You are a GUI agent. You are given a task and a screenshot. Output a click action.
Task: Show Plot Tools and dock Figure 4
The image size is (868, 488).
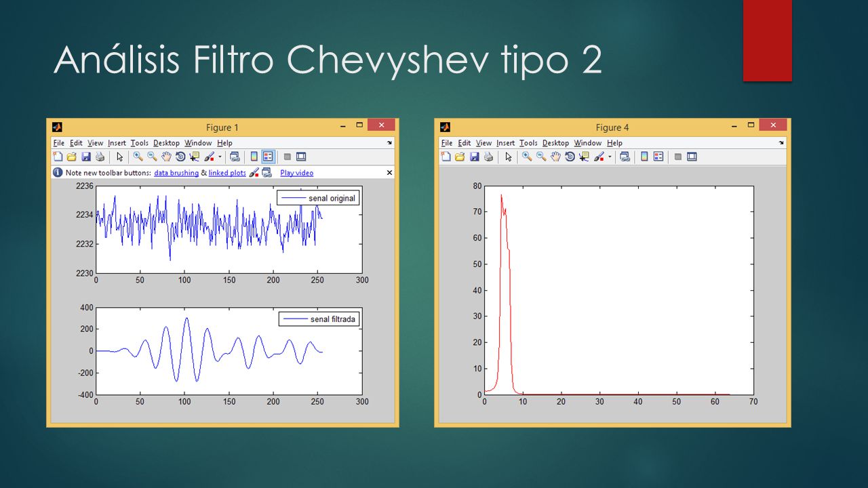(692, 157)
